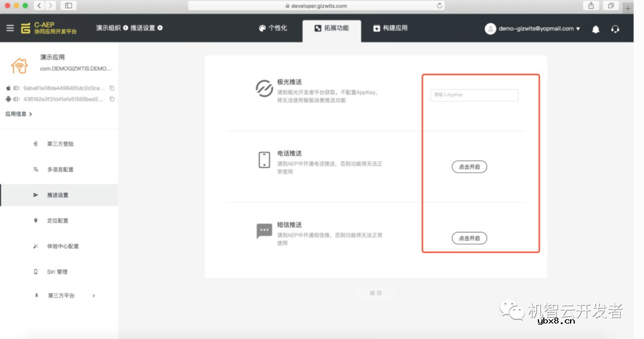Switch to the 构建应用 tab
Image resolution: width=644 pixels, height=339 pixels.
[x=390, y=28]
